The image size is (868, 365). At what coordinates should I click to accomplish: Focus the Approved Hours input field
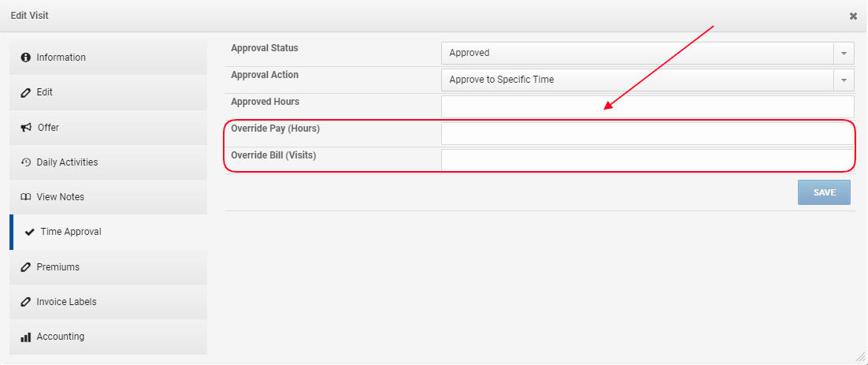[x=647, y=106]
